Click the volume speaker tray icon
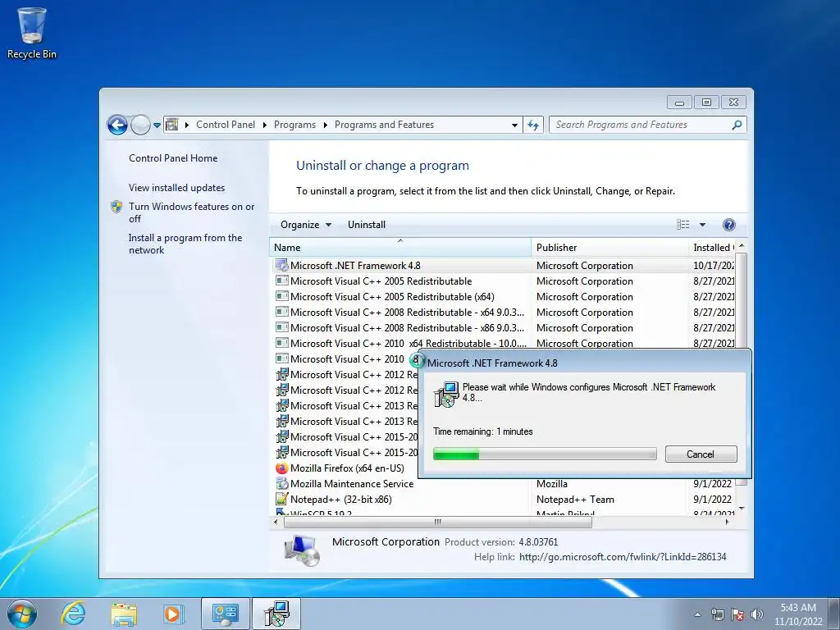840x630 pixels. pyautogui.click(x=757, y=614)
